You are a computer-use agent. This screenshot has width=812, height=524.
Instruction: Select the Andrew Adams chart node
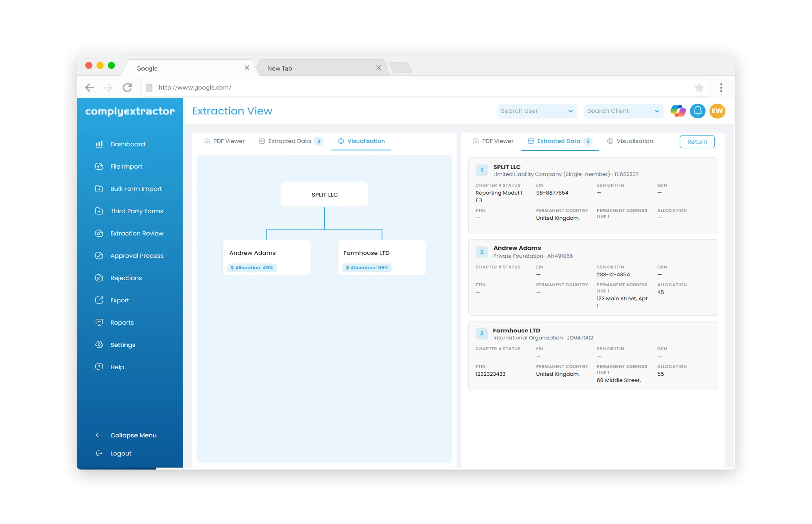(x=266, y=258)
